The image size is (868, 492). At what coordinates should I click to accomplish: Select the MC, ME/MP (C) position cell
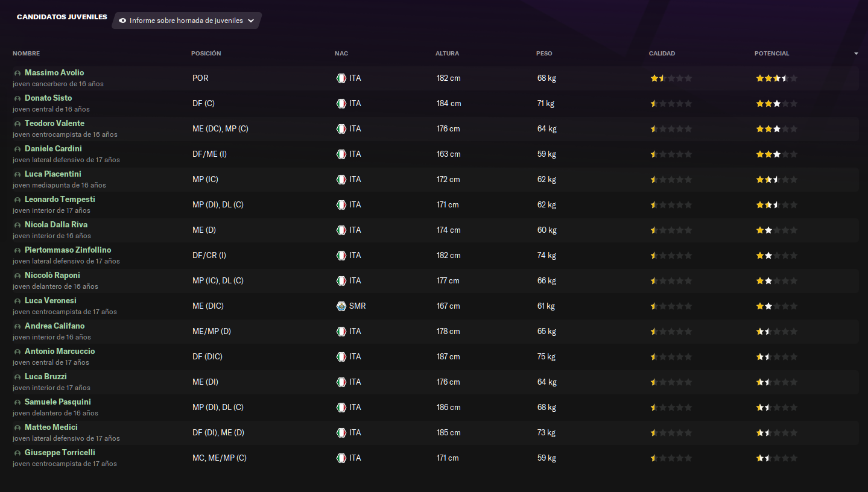pyautogui.click(x=220, y=458)
